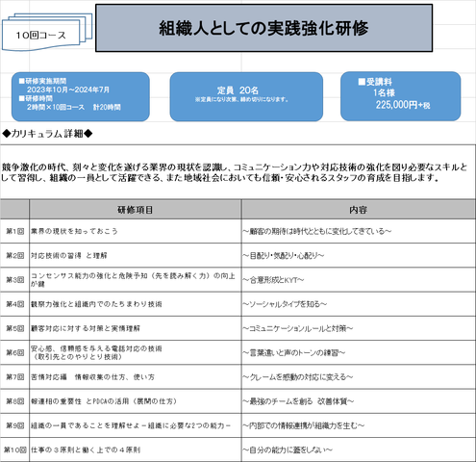Click the '10回コース' label shape
Viewport: 476px width, 462px height.
click(x=47, y=33)
